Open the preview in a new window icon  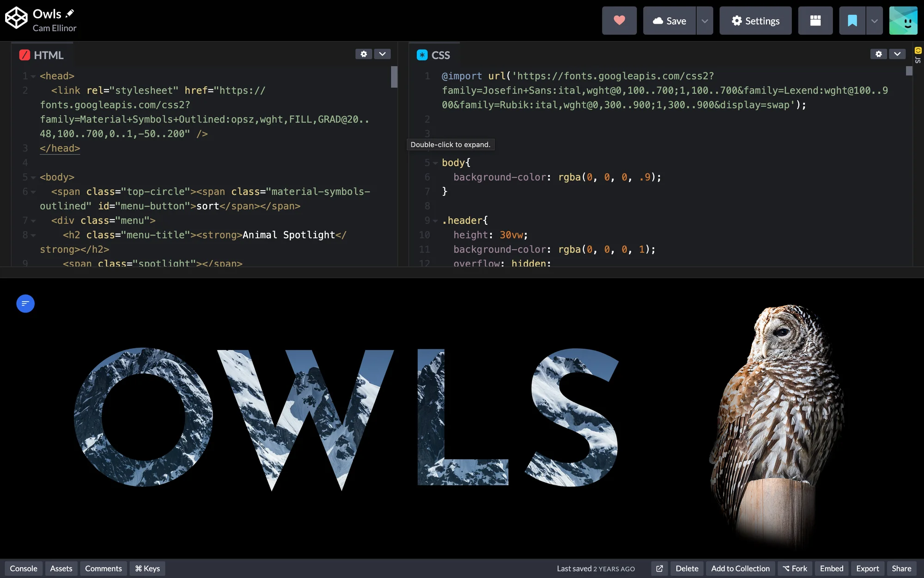(659, 568)
